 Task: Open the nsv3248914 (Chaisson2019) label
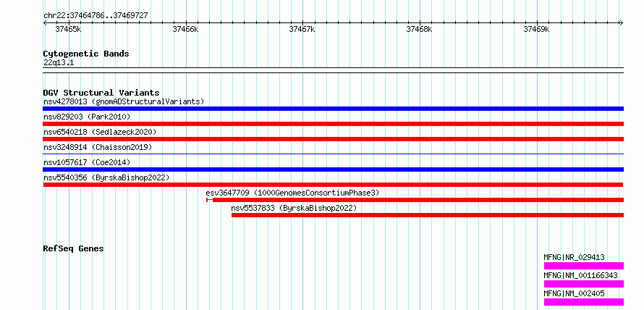(x=98, y=147)
